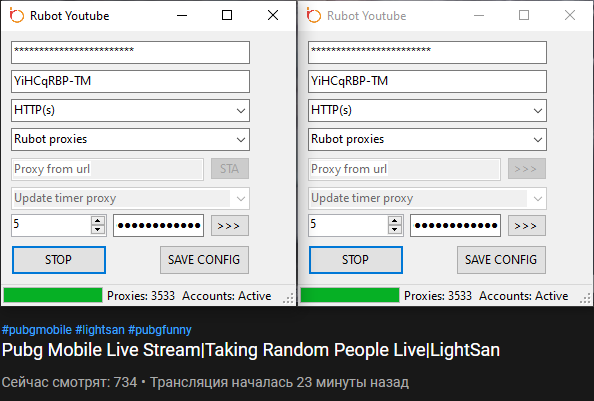Close the right Rubot Youtube window
The image size is (594, 401).
pyautogui.click(x=570, y=16)
